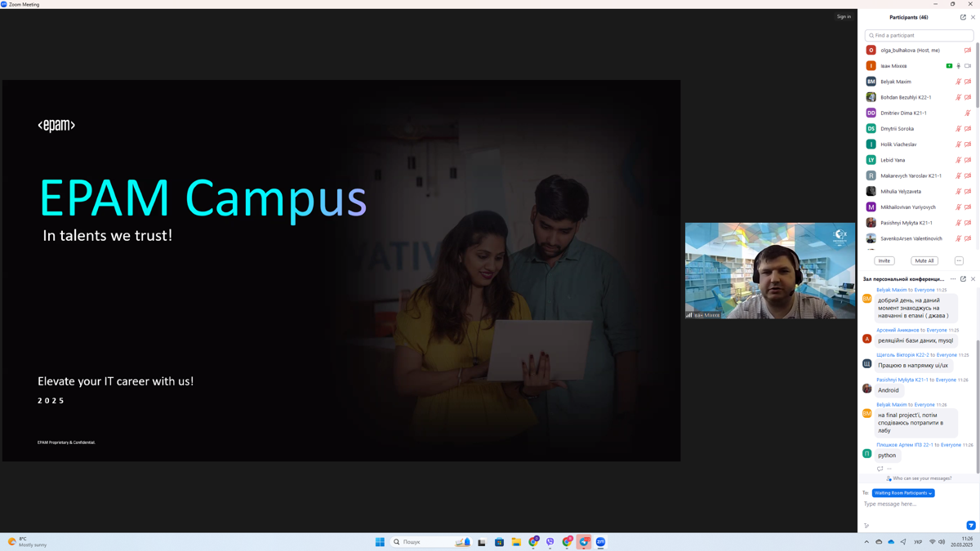Open the chat panel's more options (three dots)

953,279
